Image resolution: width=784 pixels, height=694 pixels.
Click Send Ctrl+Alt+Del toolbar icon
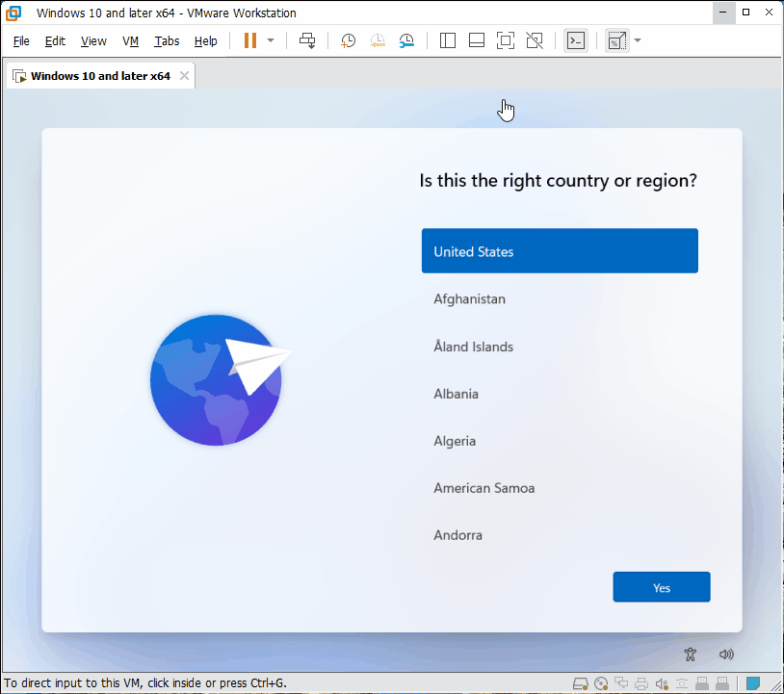tap(307, 40)
